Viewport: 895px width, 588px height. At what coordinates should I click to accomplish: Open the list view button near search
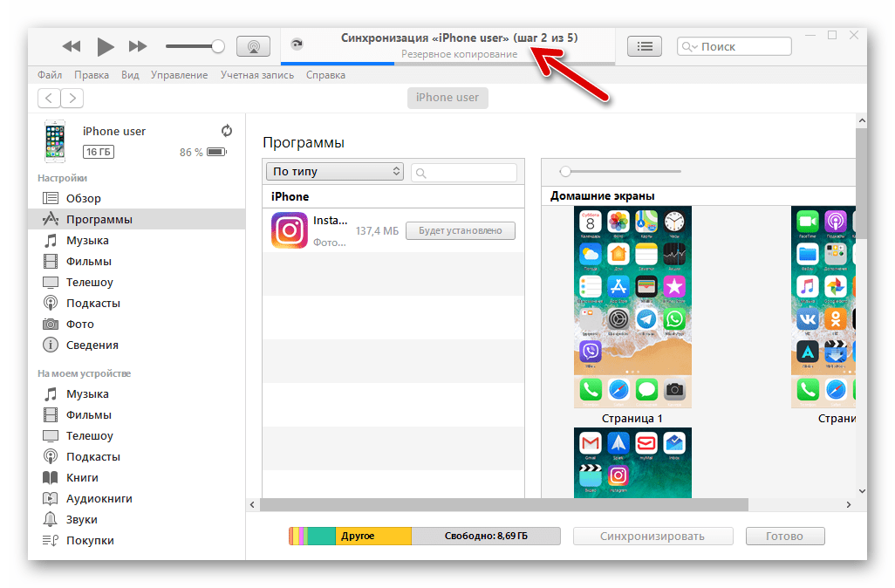tap(645, 46)
